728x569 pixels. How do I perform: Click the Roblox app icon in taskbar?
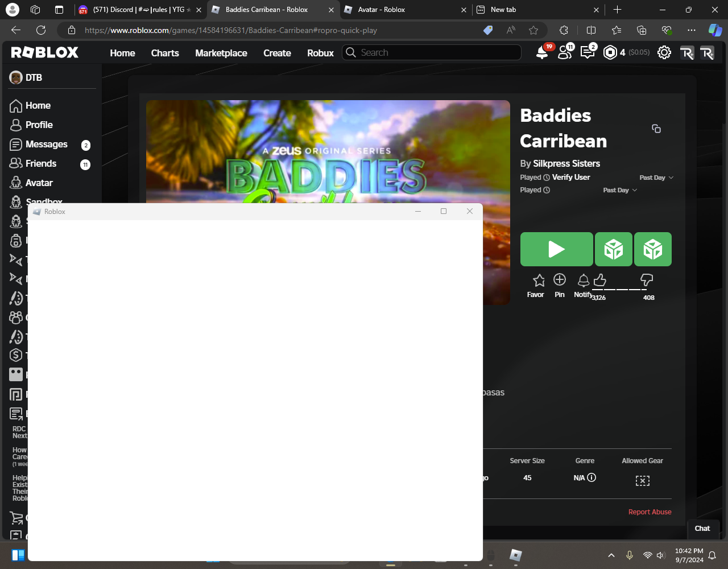[x=516, y=555]
